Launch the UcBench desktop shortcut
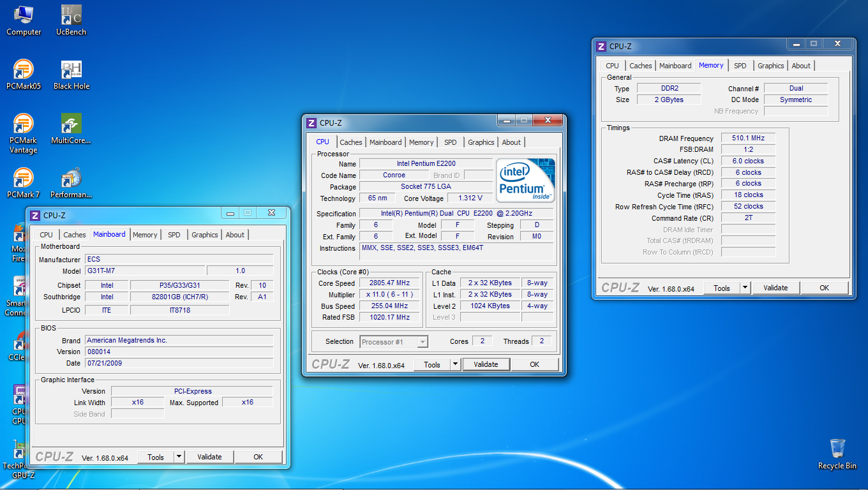 (71, 20)
